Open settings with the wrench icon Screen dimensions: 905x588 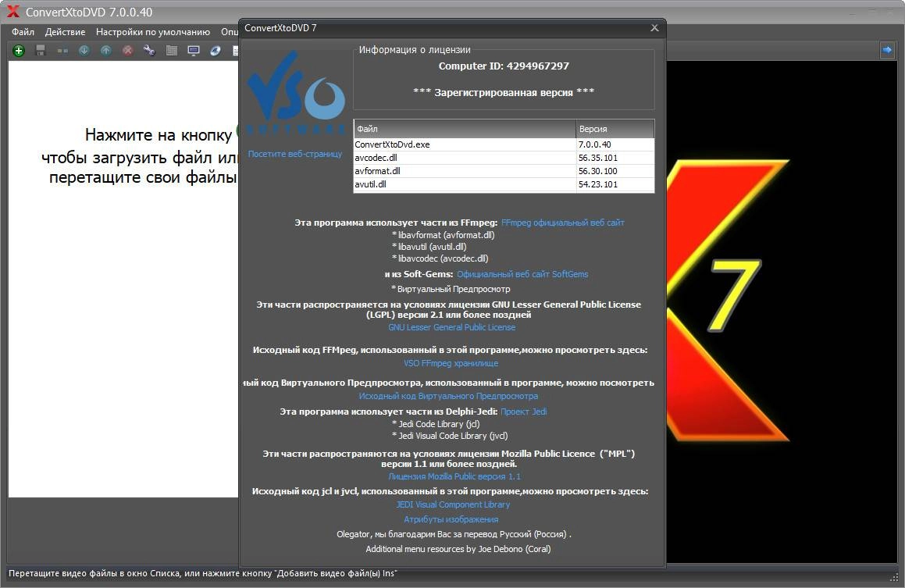coord(149,51)
